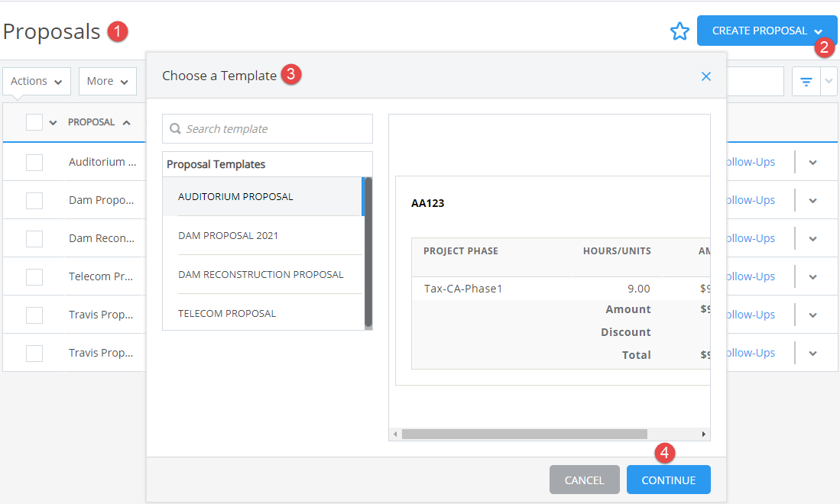Open the Actions dropdown

click(36, 81)
